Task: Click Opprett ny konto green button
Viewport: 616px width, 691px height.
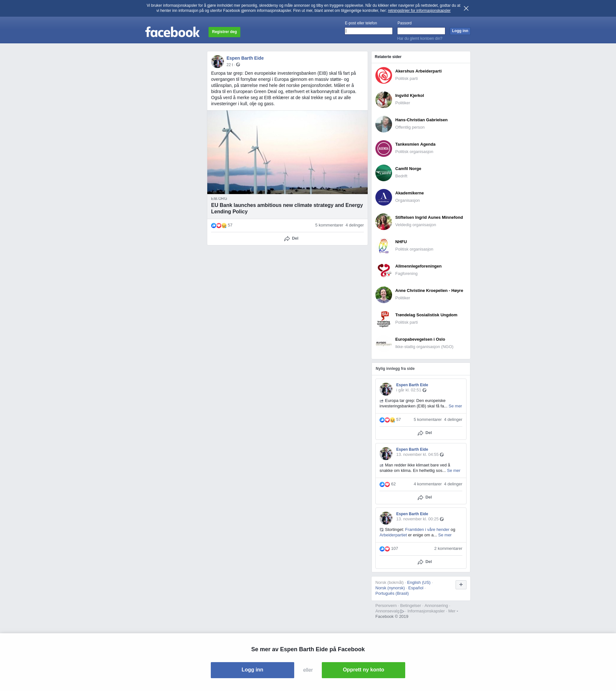Action: point(363,670)
